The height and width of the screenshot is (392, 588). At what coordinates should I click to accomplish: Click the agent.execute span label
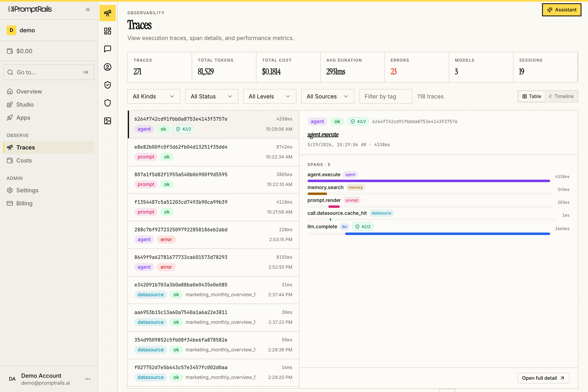click(x=324, y=175)
